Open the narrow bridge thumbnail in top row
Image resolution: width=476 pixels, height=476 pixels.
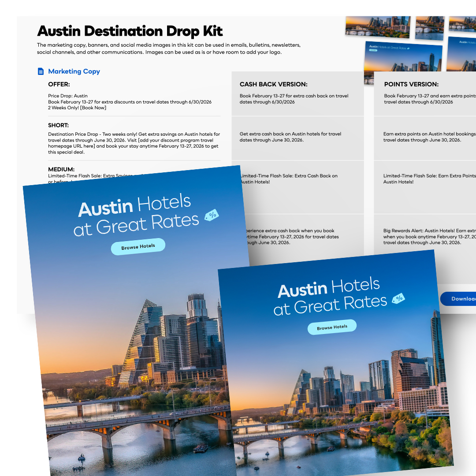click(x=429, y=27)
